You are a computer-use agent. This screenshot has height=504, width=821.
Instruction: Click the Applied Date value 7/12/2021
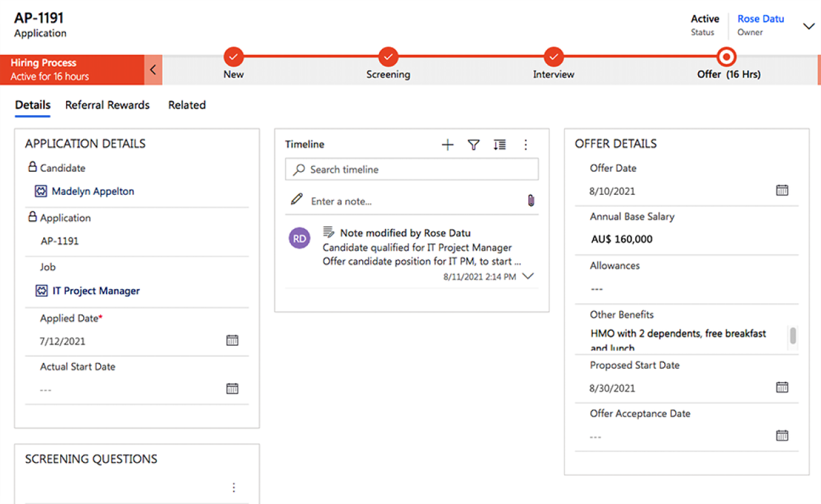[63, 341]
